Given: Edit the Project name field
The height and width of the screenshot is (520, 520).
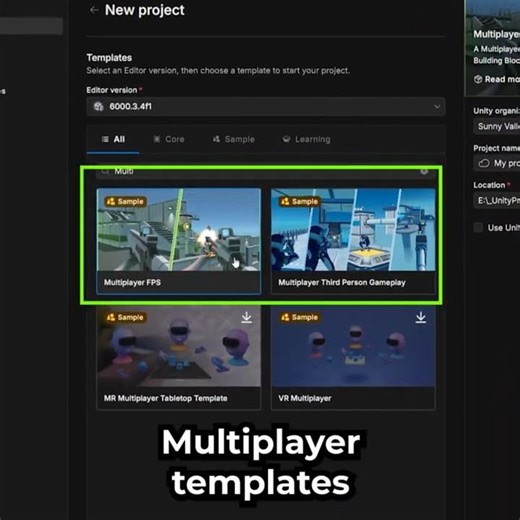Looking at the screenshot, I should tap(497, 163).
